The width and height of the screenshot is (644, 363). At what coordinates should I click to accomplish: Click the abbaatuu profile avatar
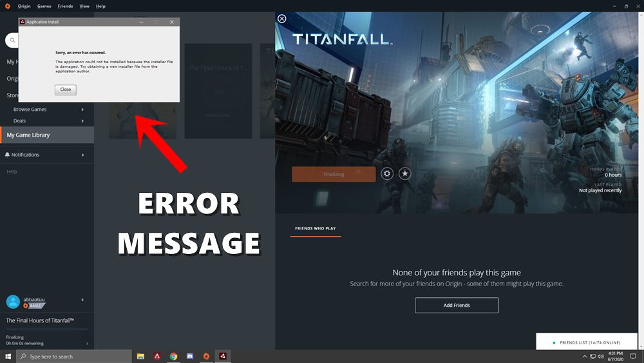(13, 302)
